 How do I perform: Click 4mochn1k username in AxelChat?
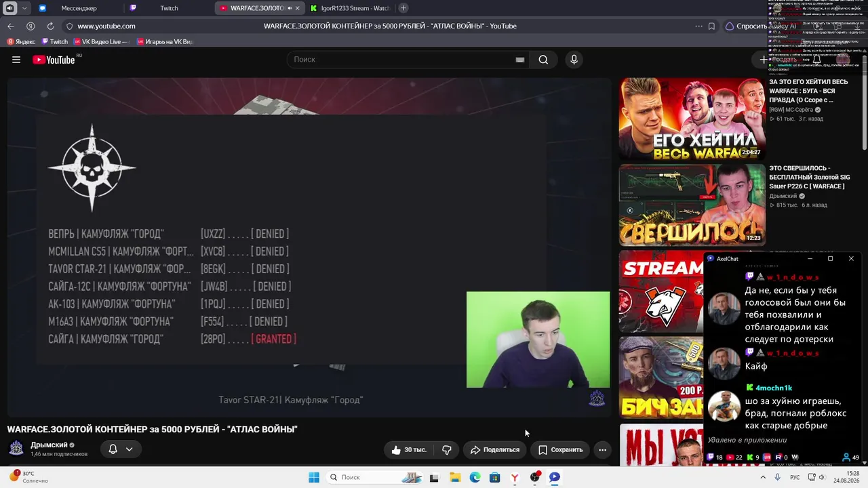tap(774, 388)
